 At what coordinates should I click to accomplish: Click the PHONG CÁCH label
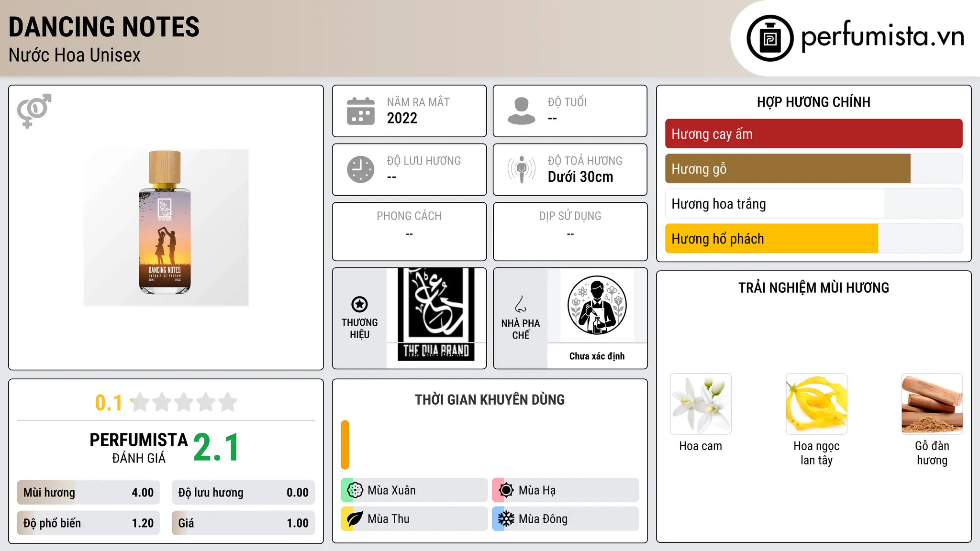(x=409, y=216)
